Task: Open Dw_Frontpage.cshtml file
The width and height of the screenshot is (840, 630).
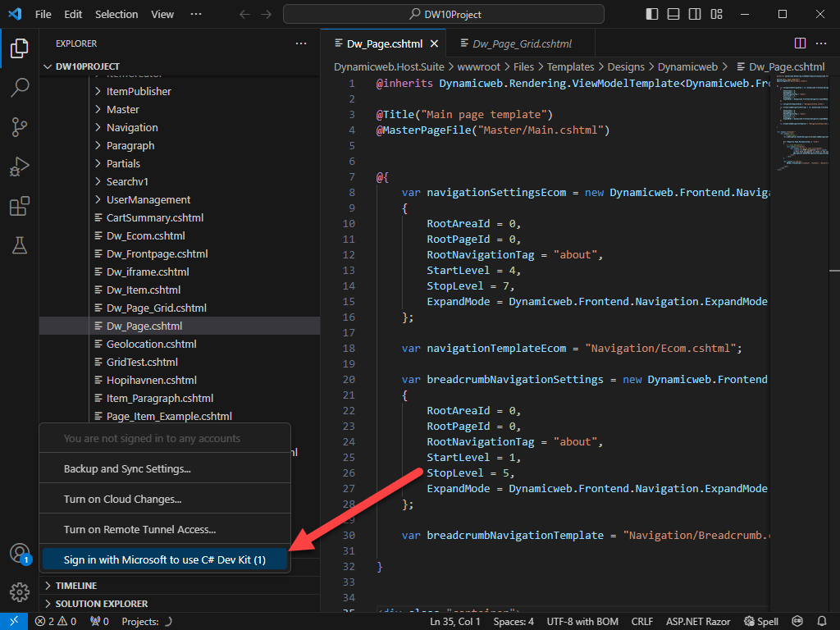Action: [x=157, y=254]
